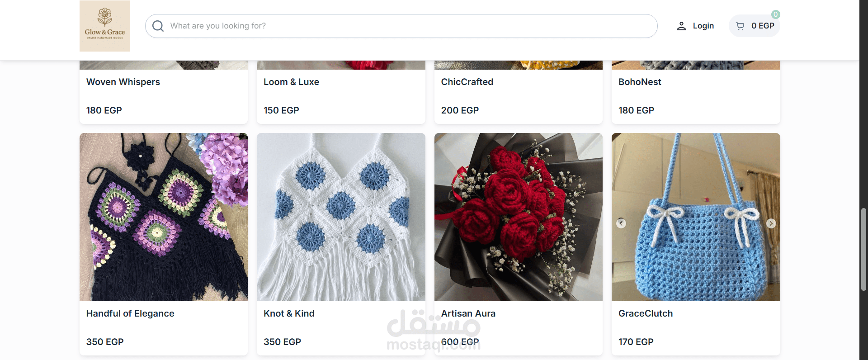Open the Knot & Kind white top image

[x=341, y=217]
